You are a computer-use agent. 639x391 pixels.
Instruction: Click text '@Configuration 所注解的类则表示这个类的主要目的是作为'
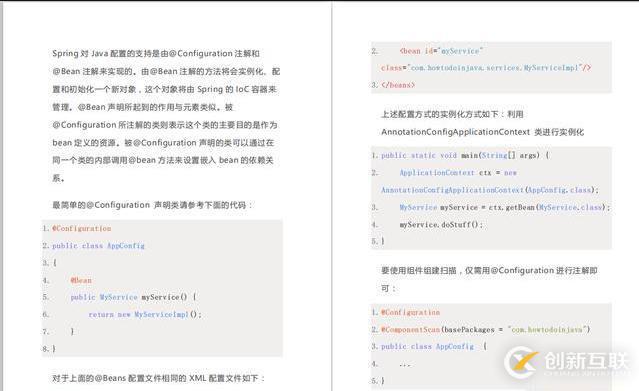pyautogui.click(x=165, y=125)
